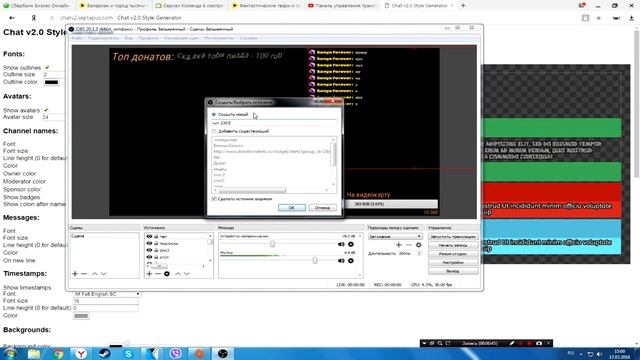The image size is (640, 360).
Task: Switch to 'Сбербанк Бизнес Онлайн' browser tab
Action: click(x=36, y=6)
